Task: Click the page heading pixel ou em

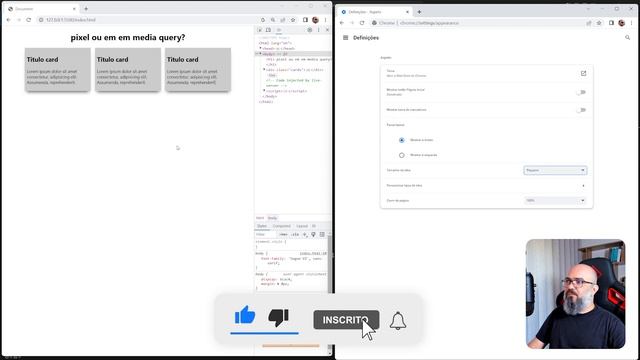Action: pos(128,37)
